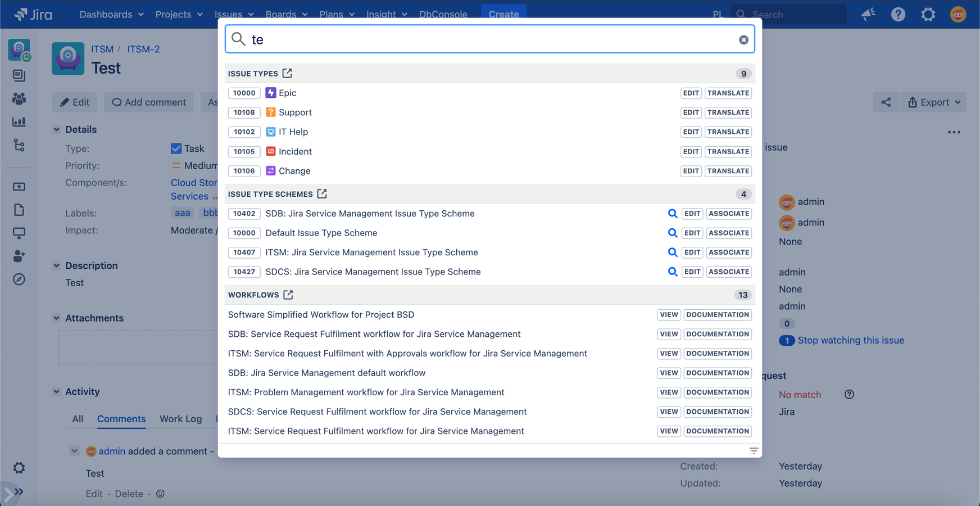Open Jira administration gear menu

928,14
